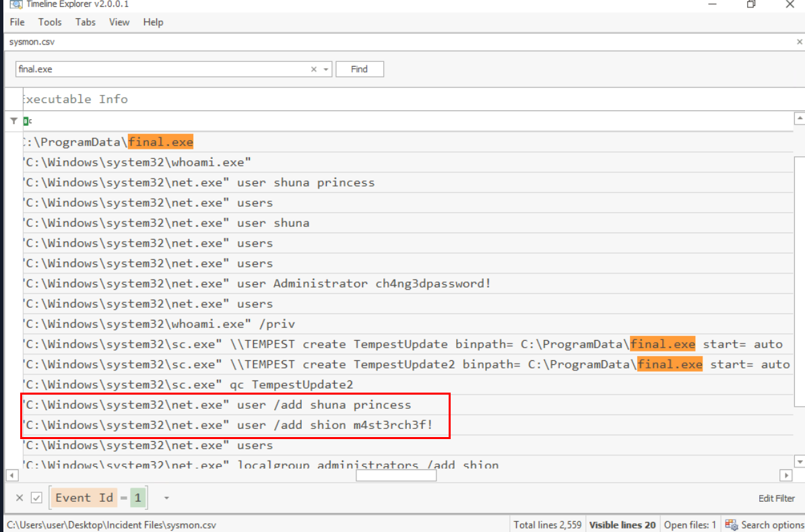The width and height of the screenshot is (805, 532).
Task: Expand the recent filters dropdown arrow
Action: tap(166, 498)
